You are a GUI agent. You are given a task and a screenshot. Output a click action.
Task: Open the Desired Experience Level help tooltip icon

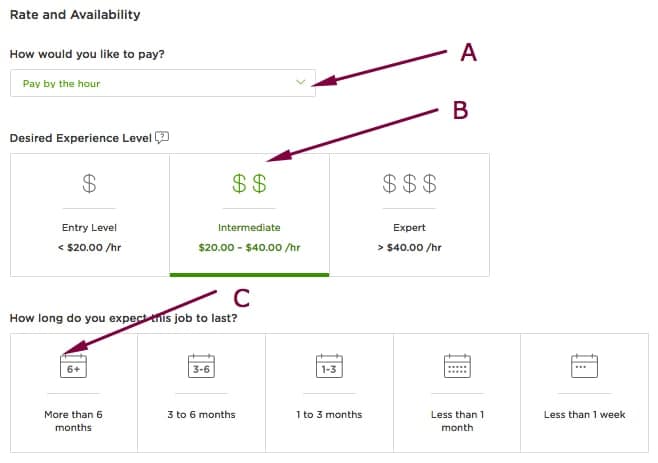coord(163,137)
